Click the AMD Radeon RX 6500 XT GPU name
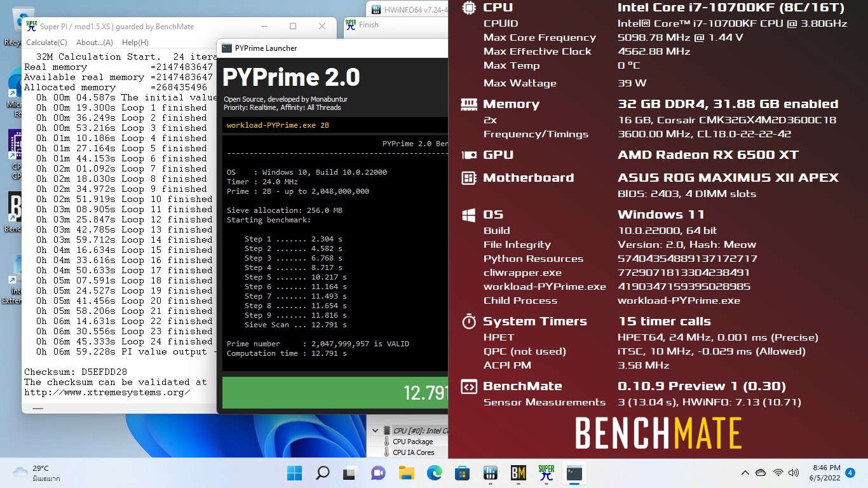This screenshot has width=868, height=488. [708, 155]
